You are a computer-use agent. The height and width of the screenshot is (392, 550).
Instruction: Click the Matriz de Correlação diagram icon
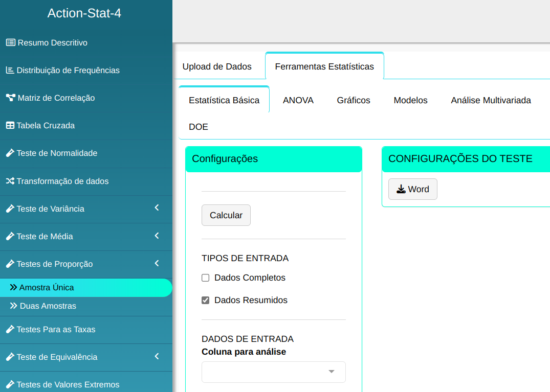(x=10, y=98)
